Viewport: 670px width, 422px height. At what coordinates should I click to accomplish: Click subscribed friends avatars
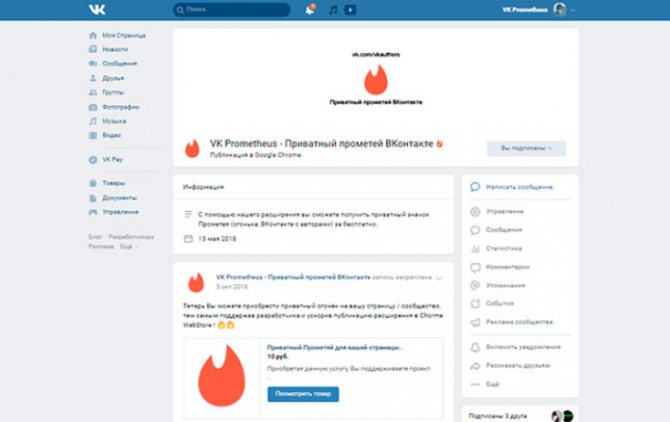(562, 416)
